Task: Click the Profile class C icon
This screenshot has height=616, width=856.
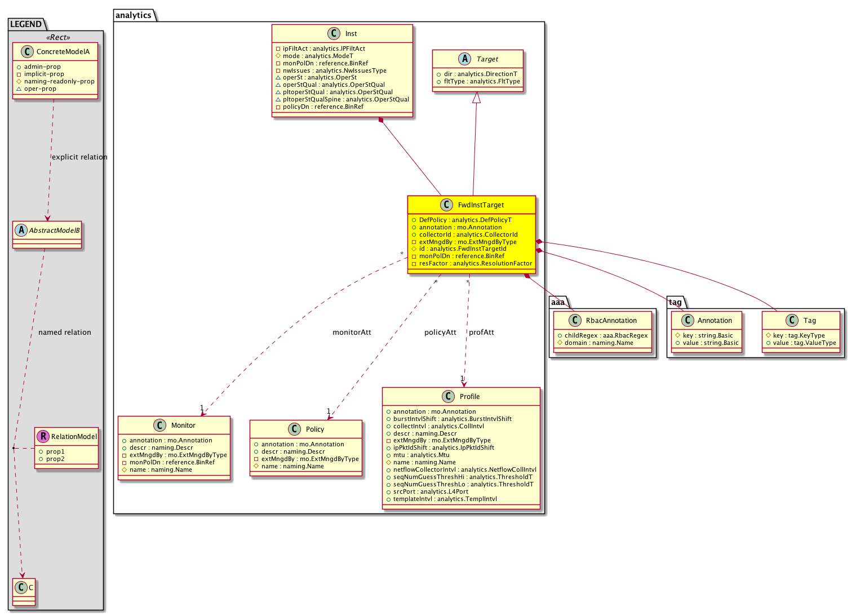Action: coord(448,397)
